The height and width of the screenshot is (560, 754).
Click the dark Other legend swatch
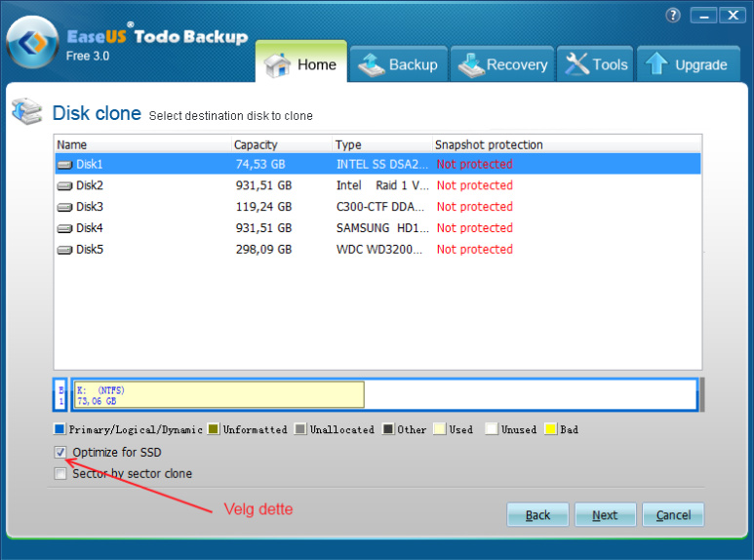tap(387, 429)
